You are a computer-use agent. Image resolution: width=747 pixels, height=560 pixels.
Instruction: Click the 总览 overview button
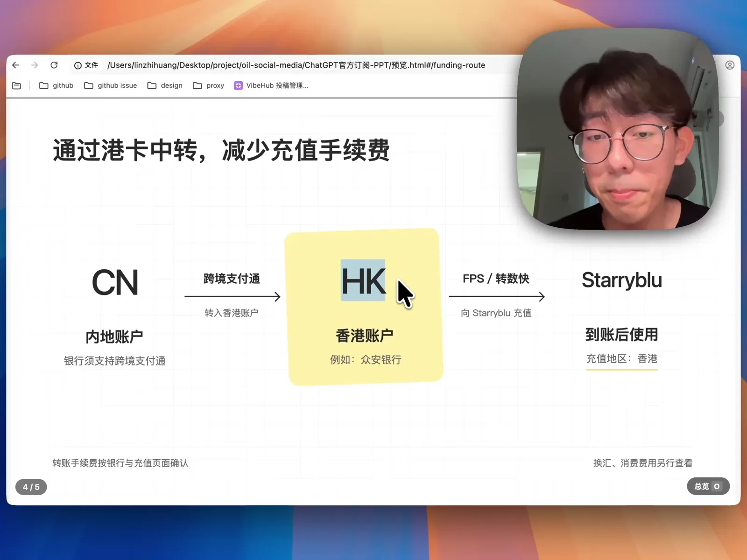click(x=708, y=486)
